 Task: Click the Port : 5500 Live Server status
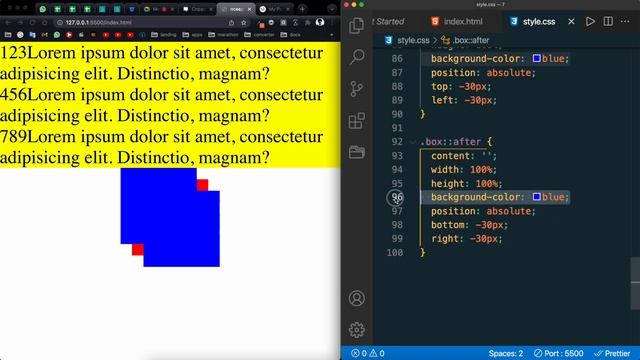pyautogui.click(x=559, y=353)
